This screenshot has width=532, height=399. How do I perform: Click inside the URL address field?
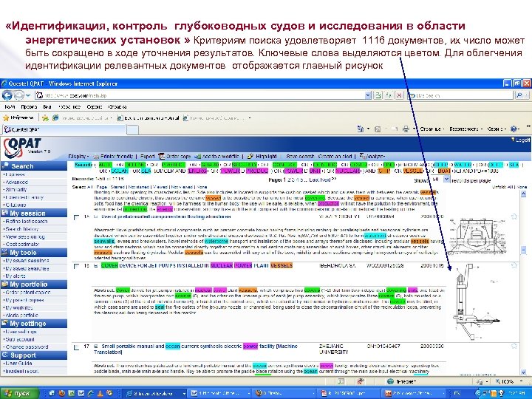coord(200,95)
